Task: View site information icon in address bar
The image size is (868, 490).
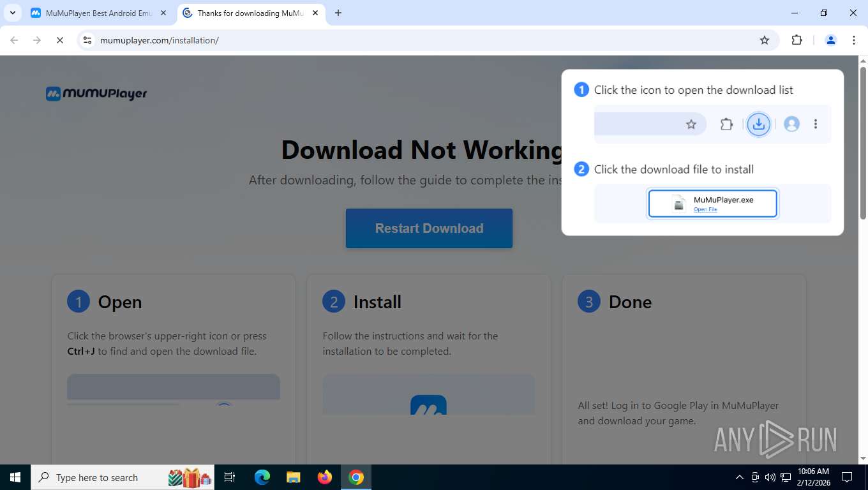Action: pos(88,40)
